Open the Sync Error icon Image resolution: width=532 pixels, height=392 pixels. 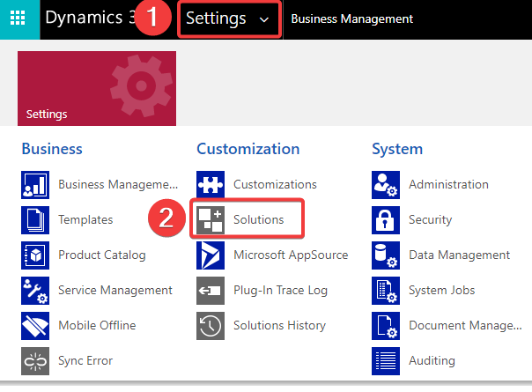35,361
